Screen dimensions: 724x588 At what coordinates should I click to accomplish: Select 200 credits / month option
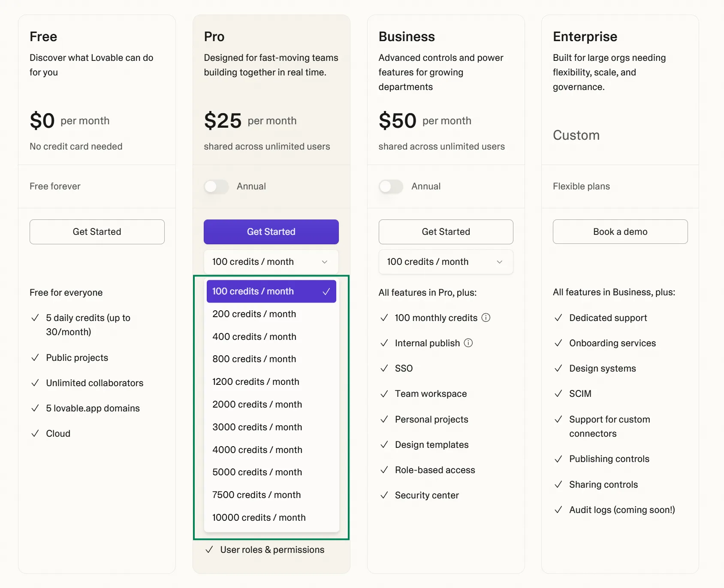pos(271,314)
